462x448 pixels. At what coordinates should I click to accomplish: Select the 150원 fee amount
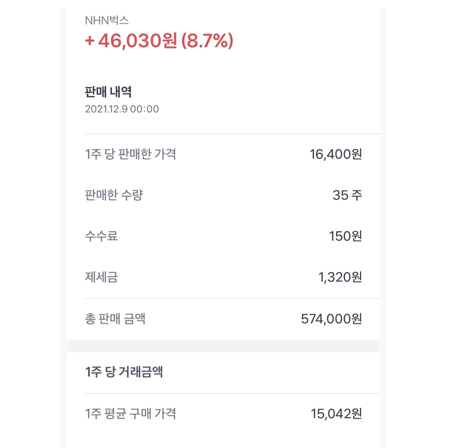coord(345,236)
